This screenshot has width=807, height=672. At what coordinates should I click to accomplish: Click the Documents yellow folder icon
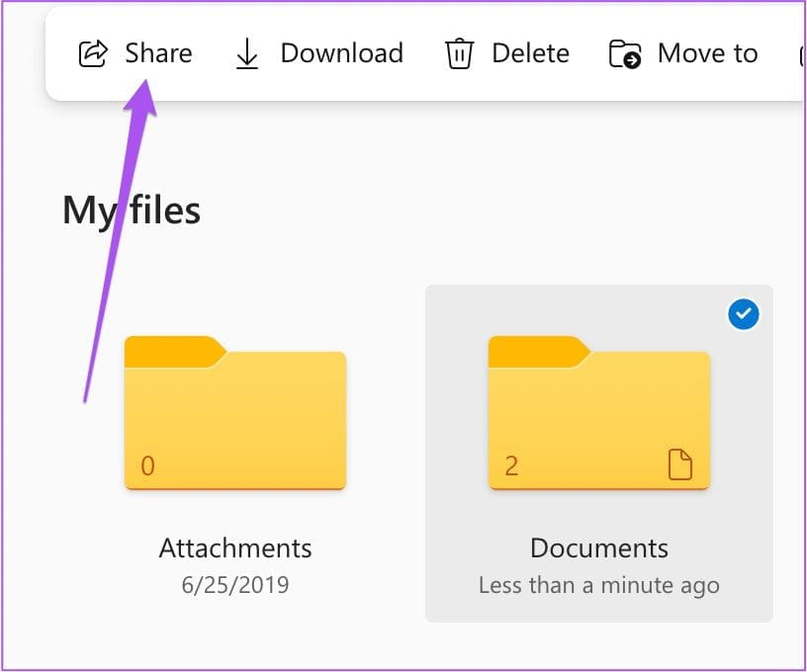click(598, 413)
